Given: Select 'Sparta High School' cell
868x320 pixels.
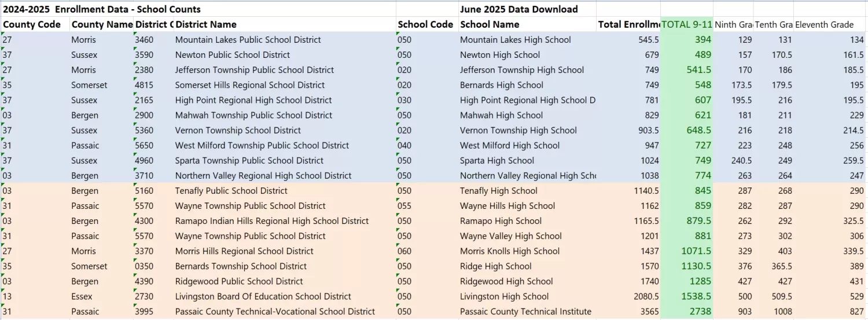Looking at the screenshot, I should [527, 160].
